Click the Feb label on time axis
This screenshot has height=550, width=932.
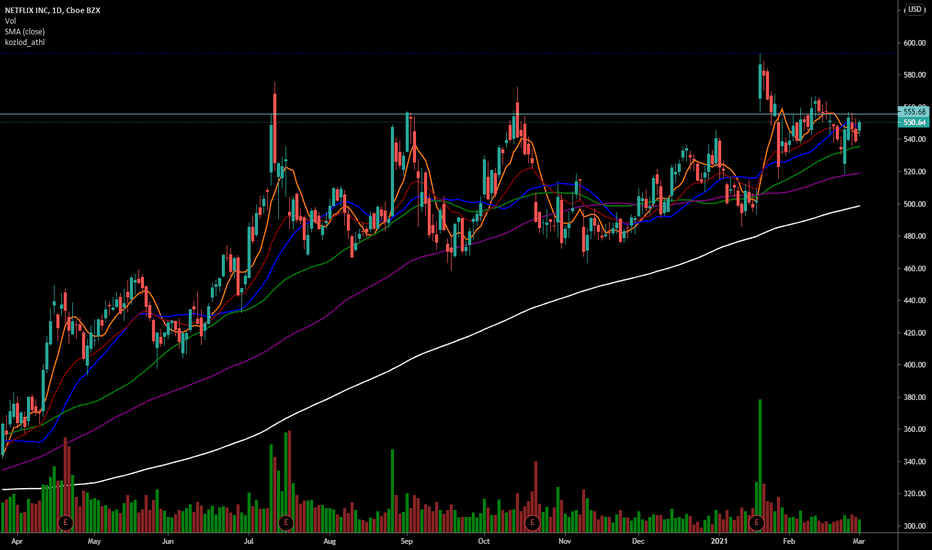(789, 542)
